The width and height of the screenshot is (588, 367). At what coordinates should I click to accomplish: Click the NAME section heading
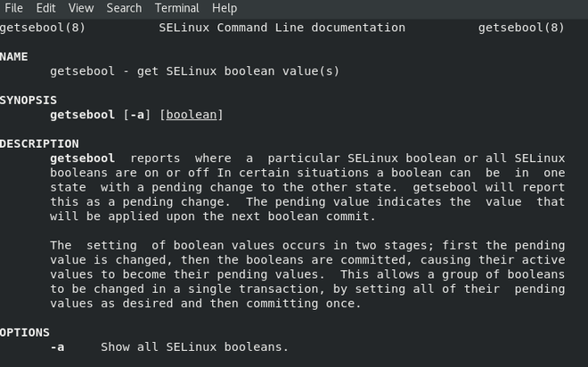tap(14, 57)
